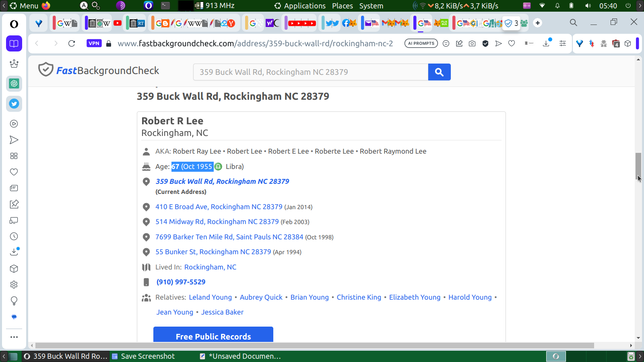Open relative Aubrey Quick's record
The width and height of the screenshot is (644, 362).
click(261, 297)
